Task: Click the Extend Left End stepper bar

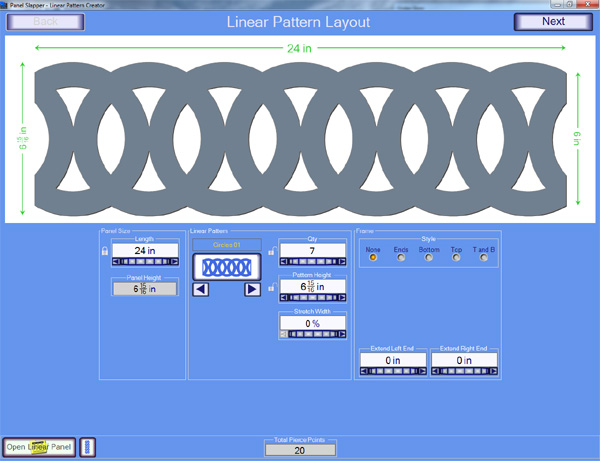Action: coord(393,372)
